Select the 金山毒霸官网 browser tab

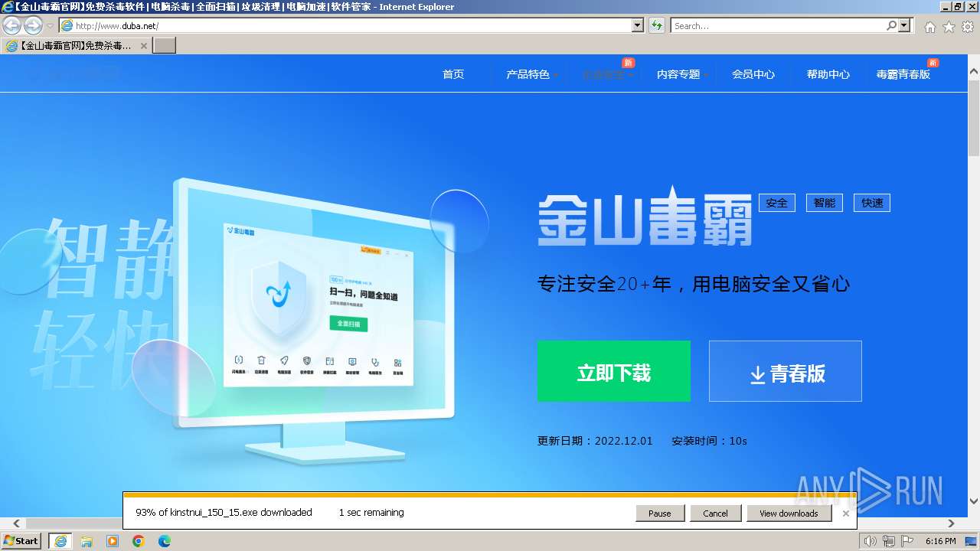pyautogui.click(x=75, y=46)
